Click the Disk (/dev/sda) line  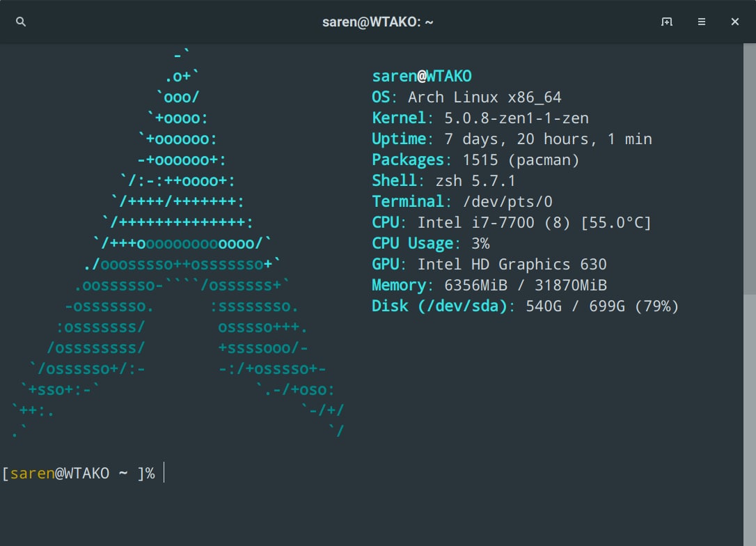[525, 306]
